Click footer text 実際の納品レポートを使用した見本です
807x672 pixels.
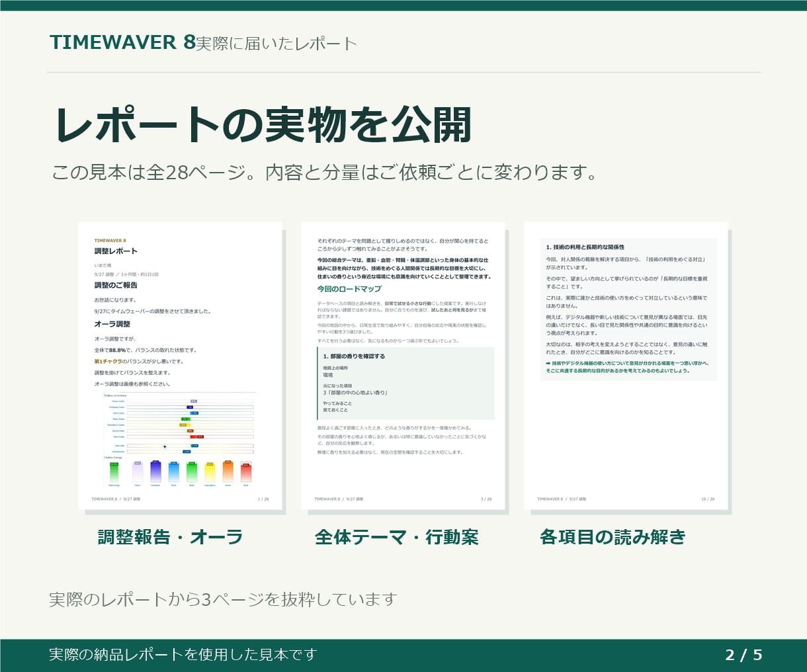point(183,655)
